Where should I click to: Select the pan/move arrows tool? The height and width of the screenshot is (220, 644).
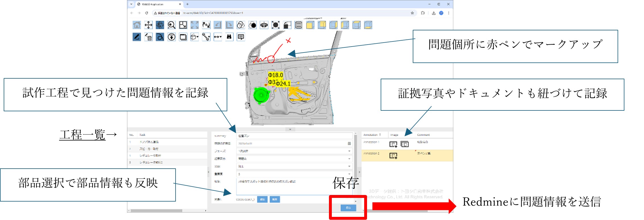148,25
